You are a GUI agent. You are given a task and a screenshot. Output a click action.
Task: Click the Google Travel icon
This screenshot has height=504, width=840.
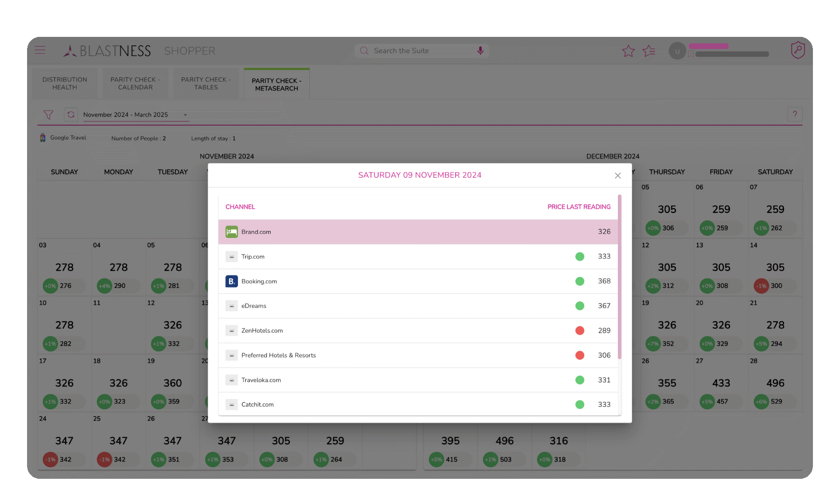[42, 138]
